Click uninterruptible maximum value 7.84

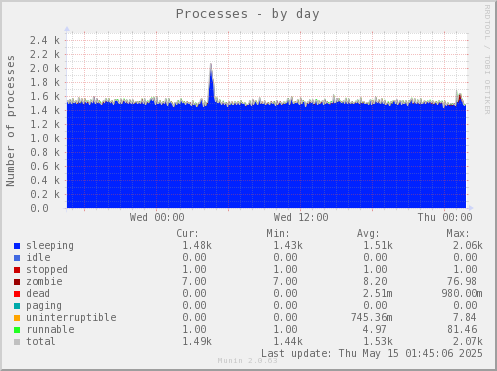[465, 317]
